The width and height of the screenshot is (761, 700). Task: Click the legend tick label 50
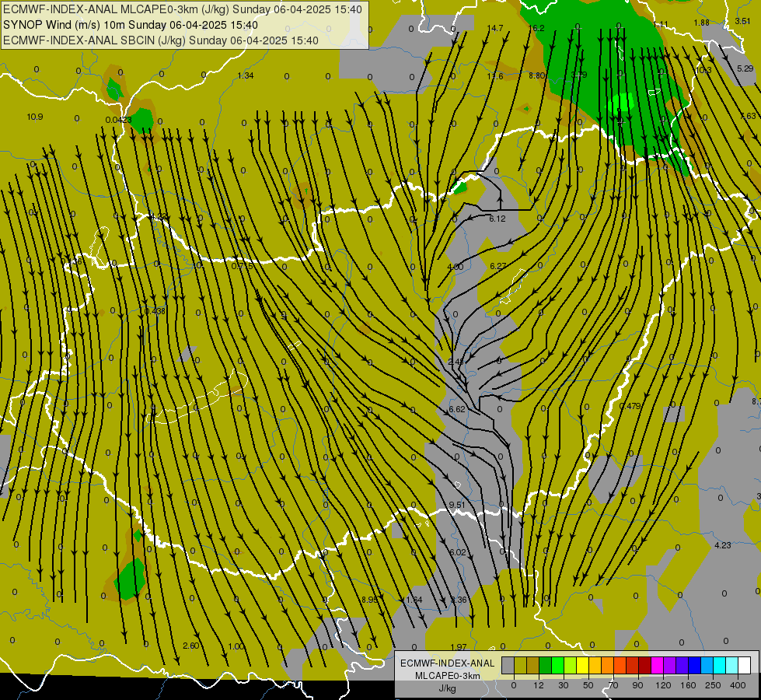point(588,685)
